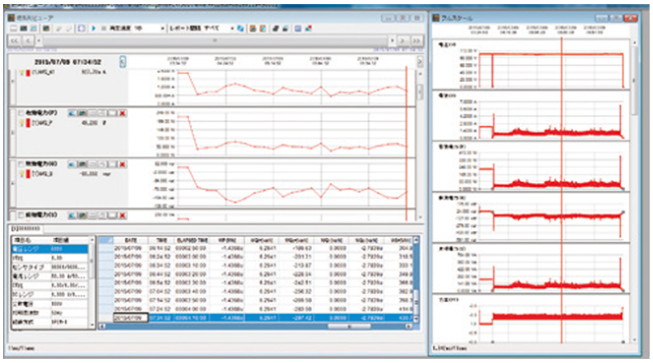The image size is (653, 363).
Task: Jump to start with the << button
Action: (x=15, y=41)
